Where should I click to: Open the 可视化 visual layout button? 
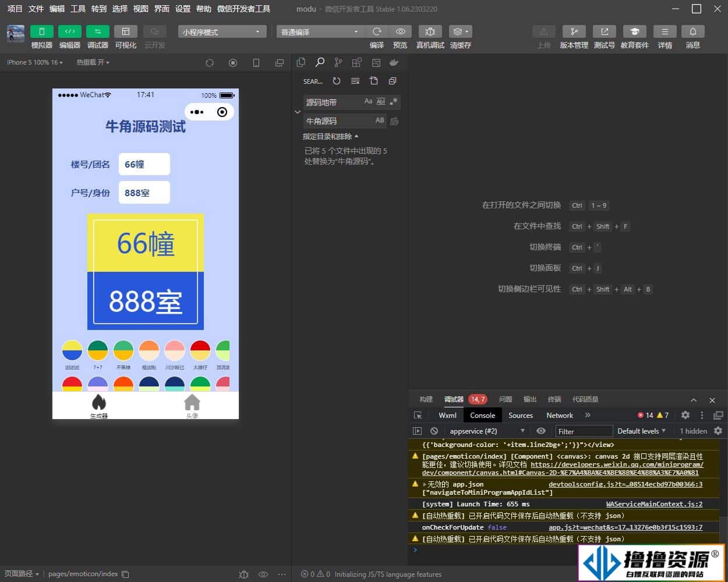coord(126,31)
